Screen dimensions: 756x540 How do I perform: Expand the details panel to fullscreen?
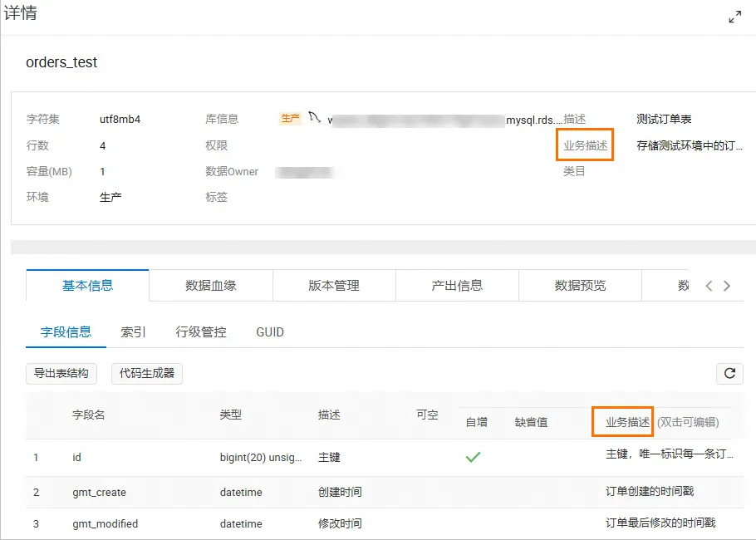pos(734,17)
